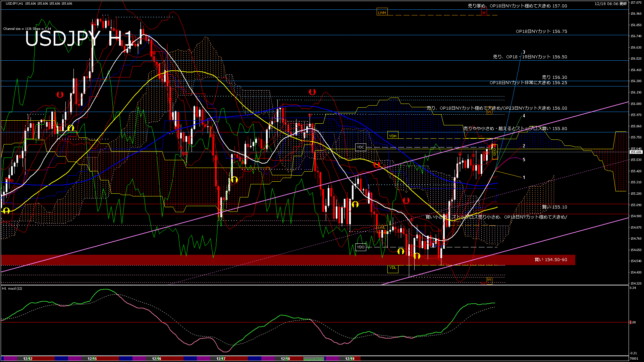Viewport: 644px width, 362px height.
Task: Select the 12/19 date segment
Action: click(x=350, y=359)
